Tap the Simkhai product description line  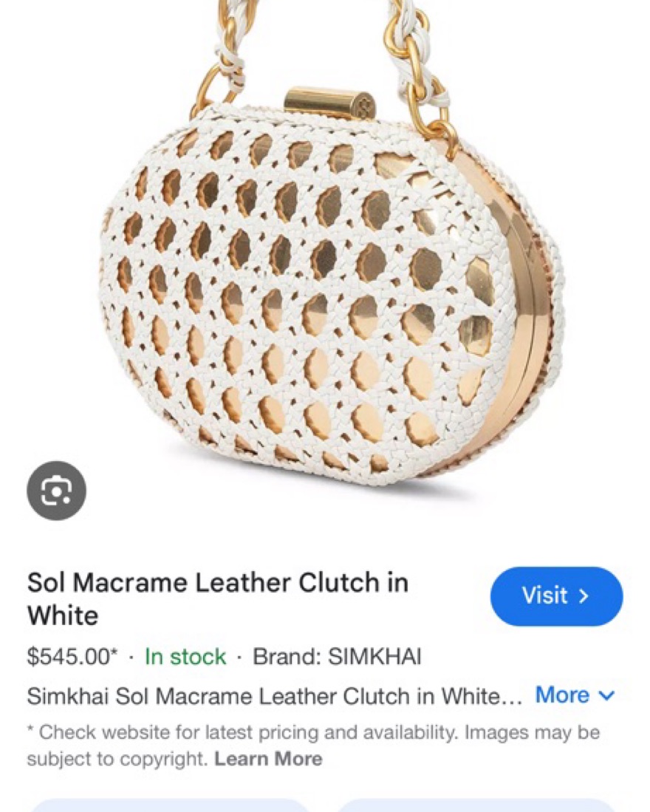pos(275,695)
